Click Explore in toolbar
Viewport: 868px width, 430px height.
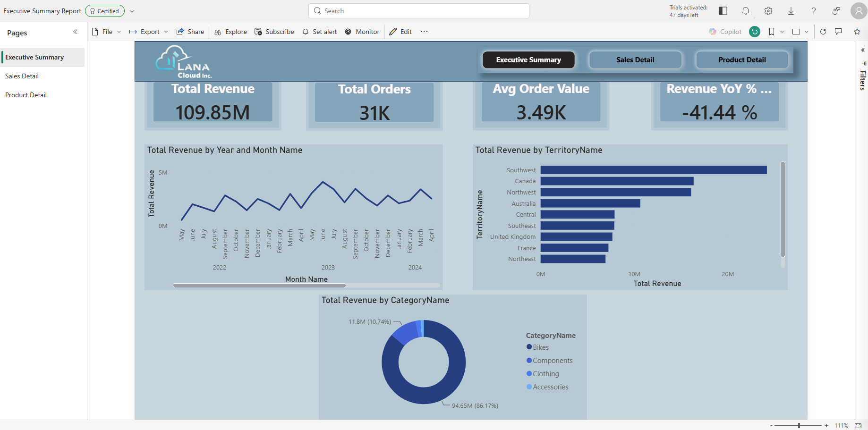[230, 32]
